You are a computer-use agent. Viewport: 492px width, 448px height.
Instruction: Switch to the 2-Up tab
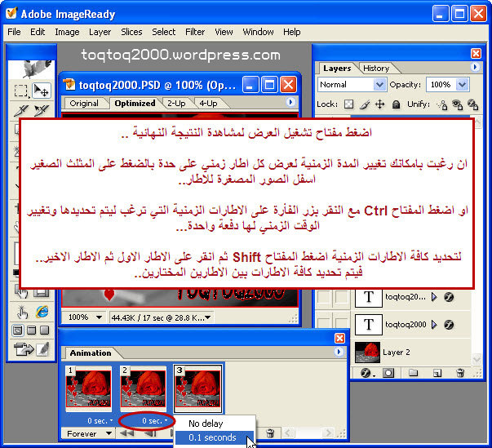pyautogui.click(x=175, y=104)
